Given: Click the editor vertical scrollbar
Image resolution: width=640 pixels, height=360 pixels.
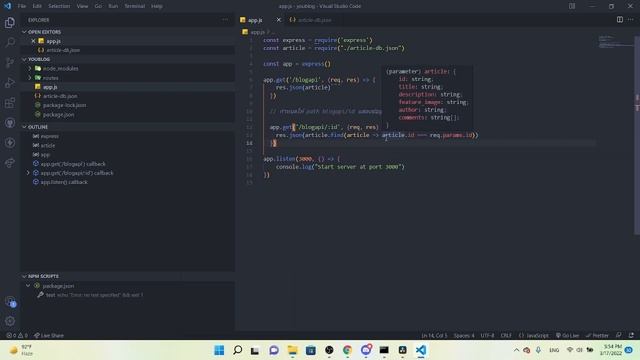Looking at the screenshot, I should 637,135.
